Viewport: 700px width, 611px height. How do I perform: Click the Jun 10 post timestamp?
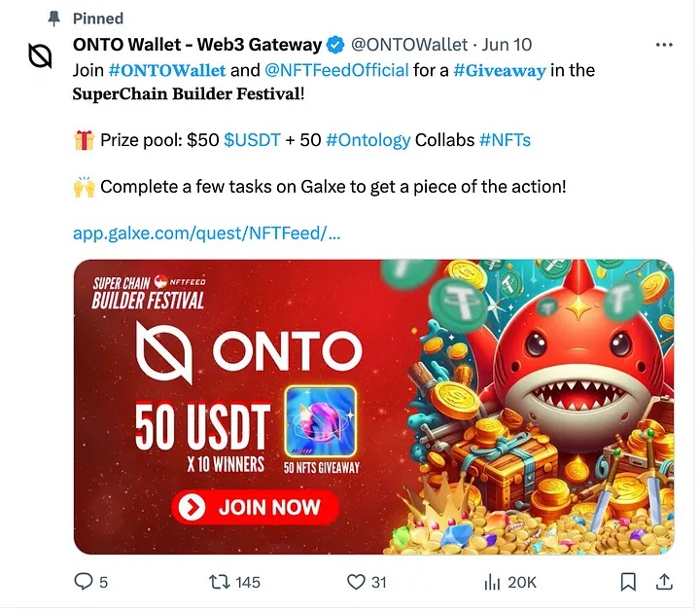pos(507,45)
